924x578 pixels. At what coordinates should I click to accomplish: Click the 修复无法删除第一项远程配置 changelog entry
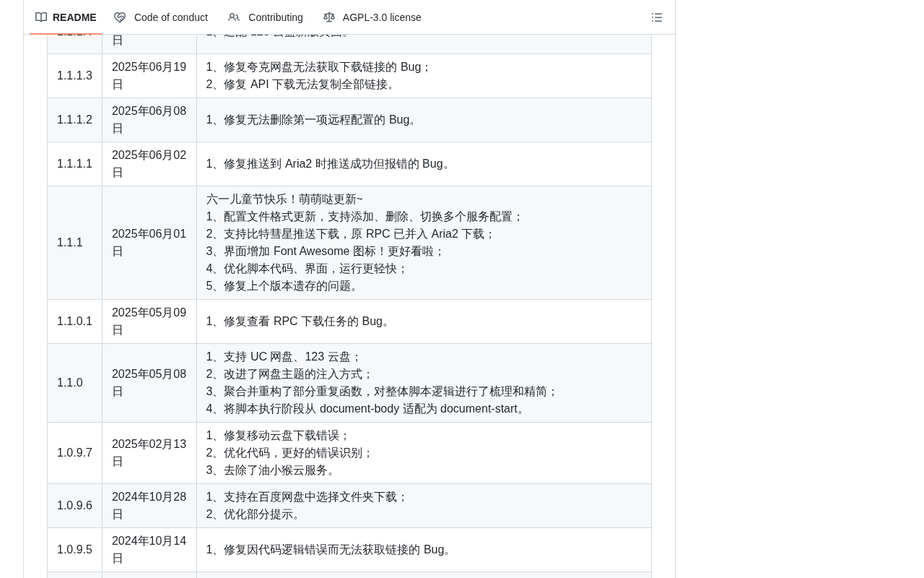coord(313,120)
